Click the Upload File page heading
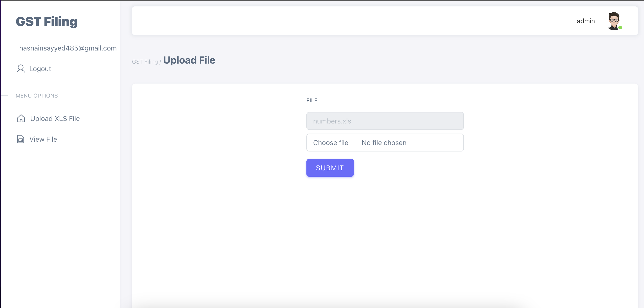Viewport: 644px width, 308px height. [x=189, y=60]
